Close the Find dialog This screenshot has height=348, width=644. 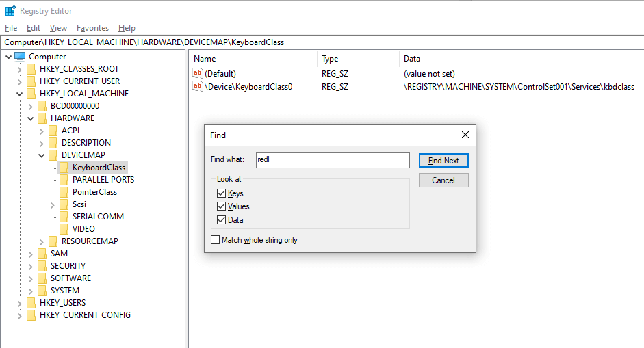[465, 135]
